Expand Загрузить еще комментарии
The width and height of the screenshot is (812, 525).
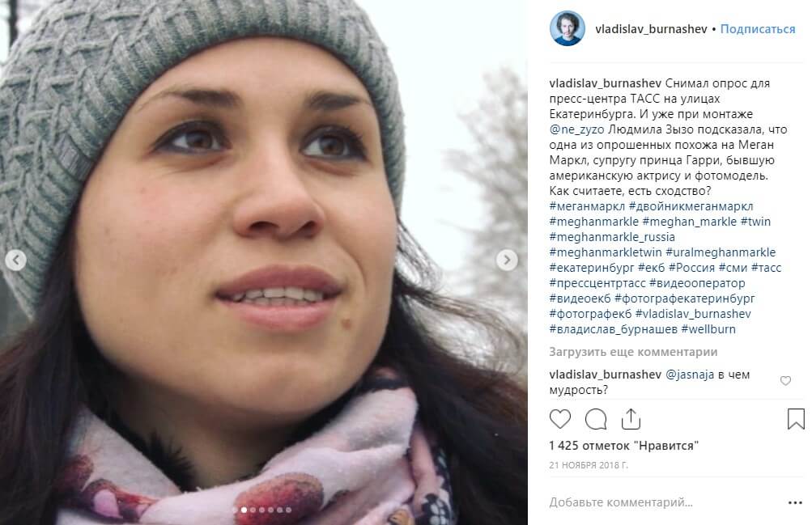[633, 352]
